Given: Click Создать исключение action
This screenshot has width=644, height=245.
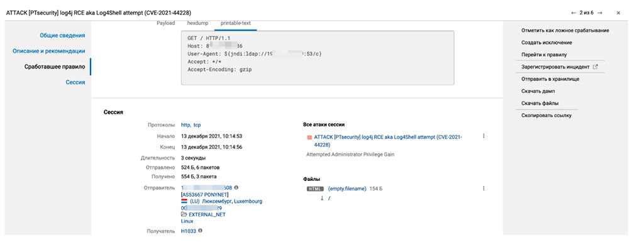Looking at the screenshot, I should pyautogui.click(x=547, y=42).
